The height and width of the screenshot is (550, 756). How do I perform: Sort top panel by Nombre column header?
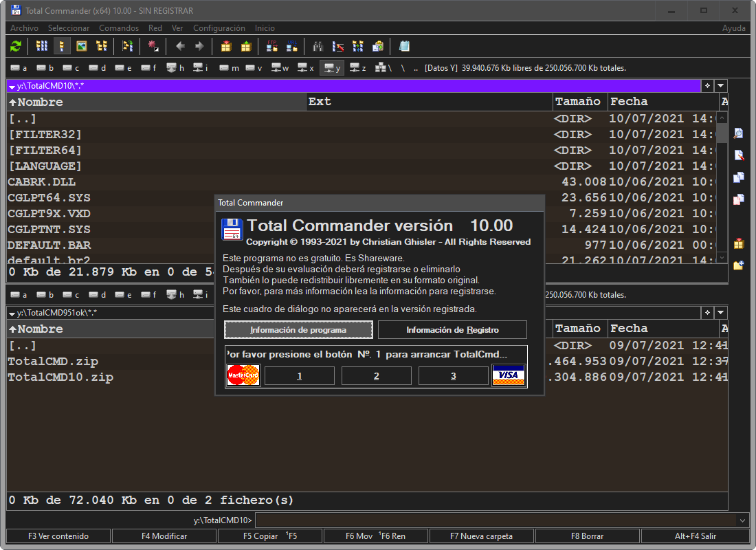157,102
